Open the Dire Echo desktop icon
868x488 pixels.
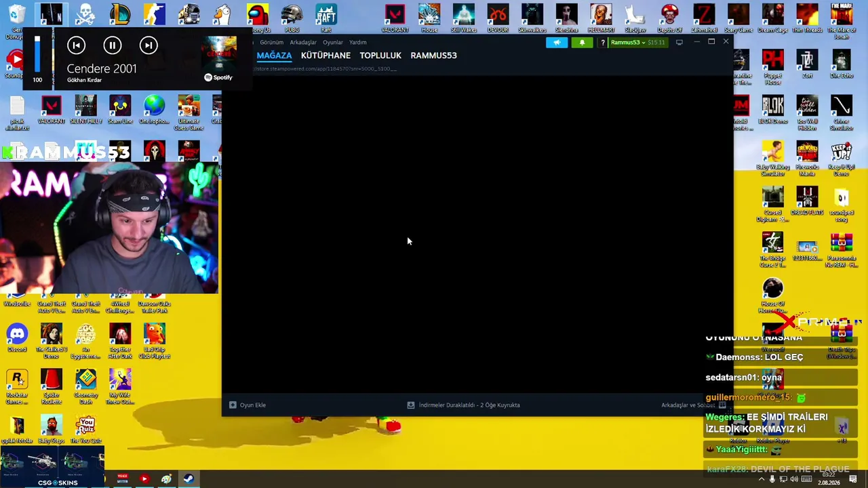pyautogui.click(x=842, y=64)
